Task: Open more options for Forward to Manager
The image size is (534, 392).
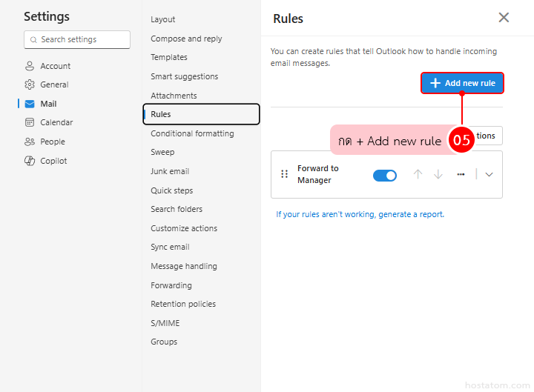Action: click(x=461, y=175)
